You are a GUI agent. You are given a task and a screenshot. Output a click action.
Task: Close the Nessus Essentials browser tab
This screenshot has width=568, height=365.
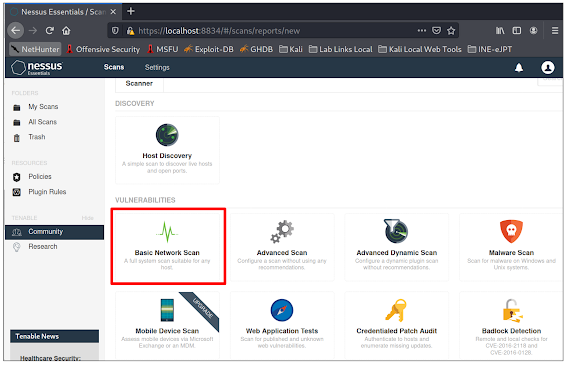click(x=113, y=12)
